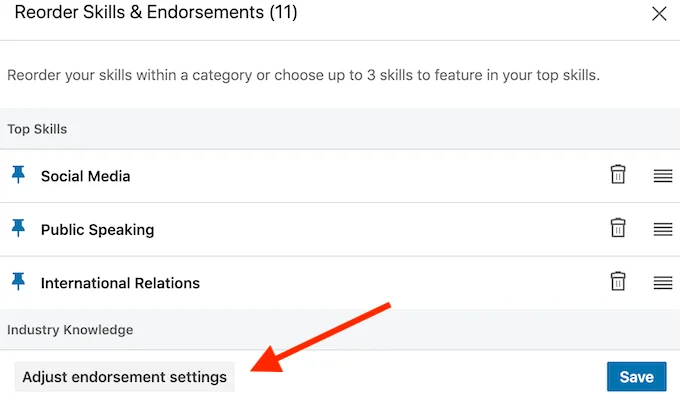Image resolution: width=680 pixels, height=401 pixels.
Task: Click the reorder instructions description text
Action: [303, 76]
